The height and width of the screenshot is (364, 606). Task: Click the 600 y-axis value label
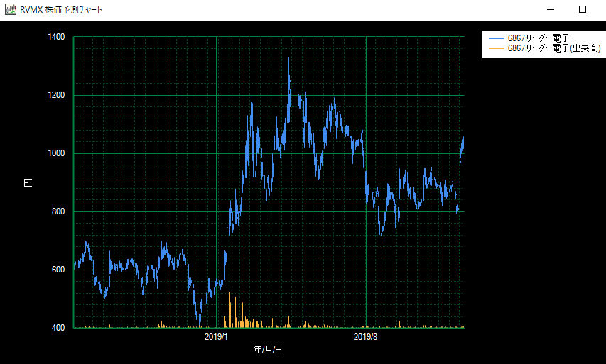pos(59,270)
